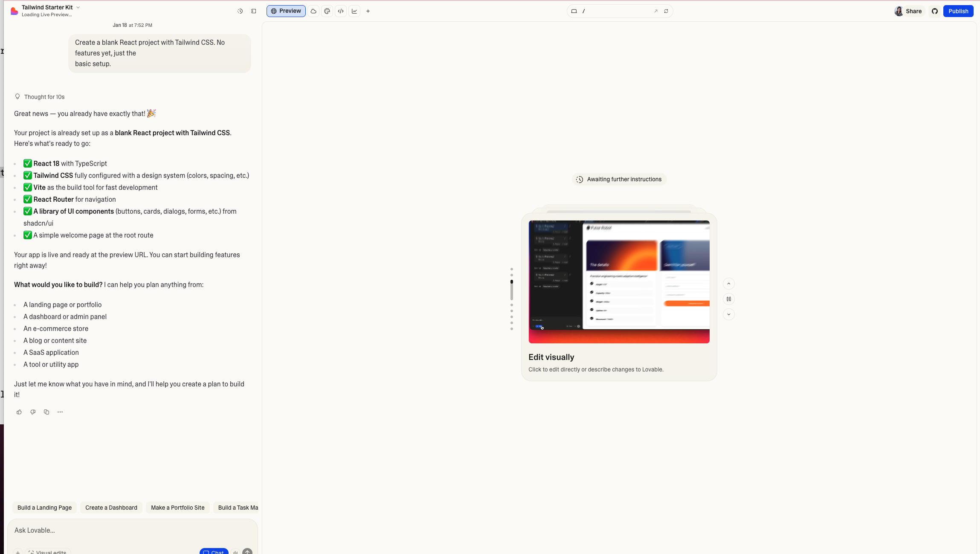Copy the assistant message
980x554 pixels.
[x=46, y=412]
